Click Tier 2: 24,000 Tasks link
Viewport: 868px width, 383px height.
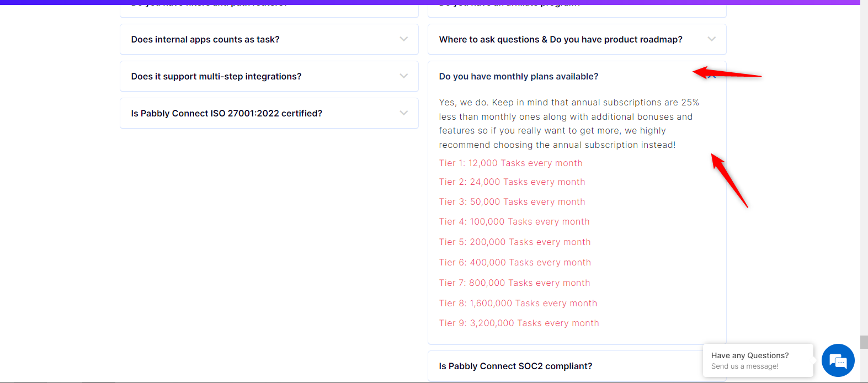click(x=512, y=182)
